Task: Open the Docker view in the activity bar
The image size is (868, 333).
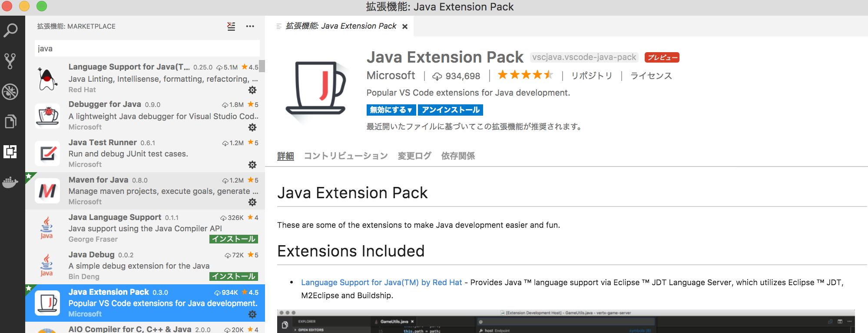Action: pos(10,182)
